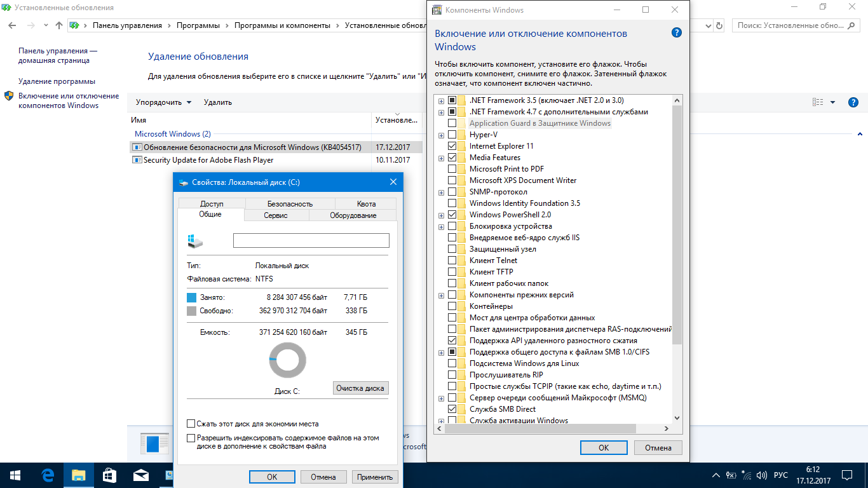Check the Клиент TFTP checkbox
The width and height of the screenshot is (868, 488).
[x=452, y=272]
